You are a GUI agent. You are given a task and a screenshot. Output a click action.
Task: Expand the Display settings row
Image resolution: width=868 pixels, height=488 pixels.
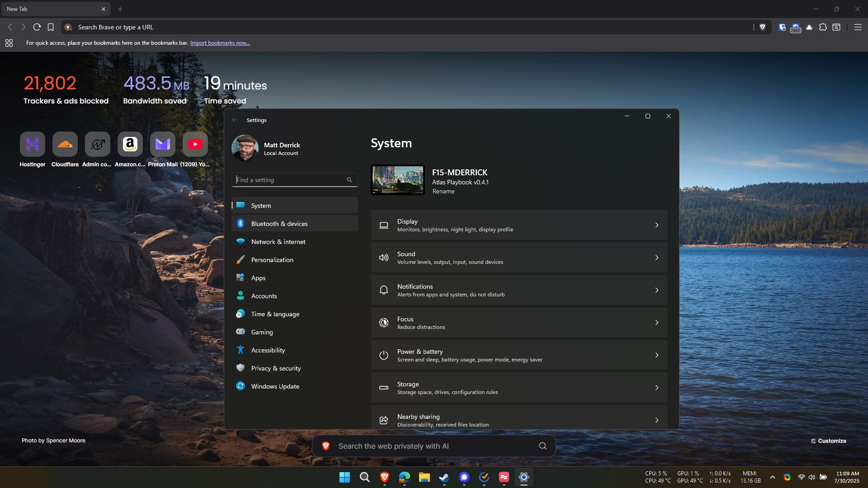[x=519, y=225]
